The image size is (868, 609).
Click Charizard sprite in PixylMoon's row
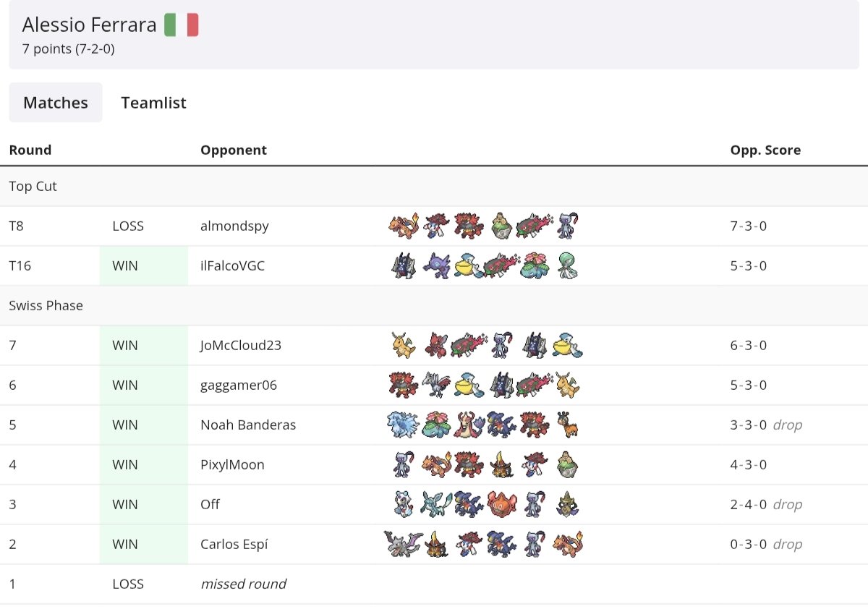(x=436, y=465)
